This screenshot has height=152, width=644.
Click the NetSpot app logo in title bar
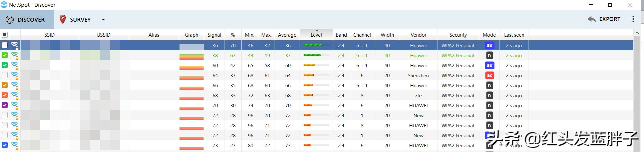click(4, 5)
